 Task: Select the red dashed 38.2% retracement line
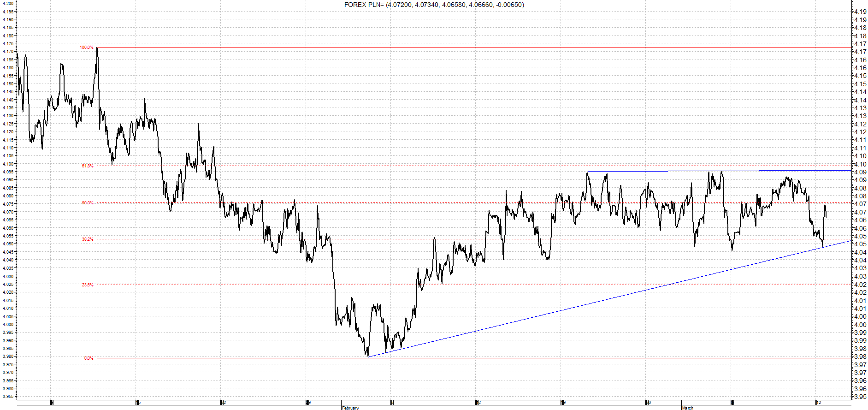pyautogui.click(x=474, y=239)
